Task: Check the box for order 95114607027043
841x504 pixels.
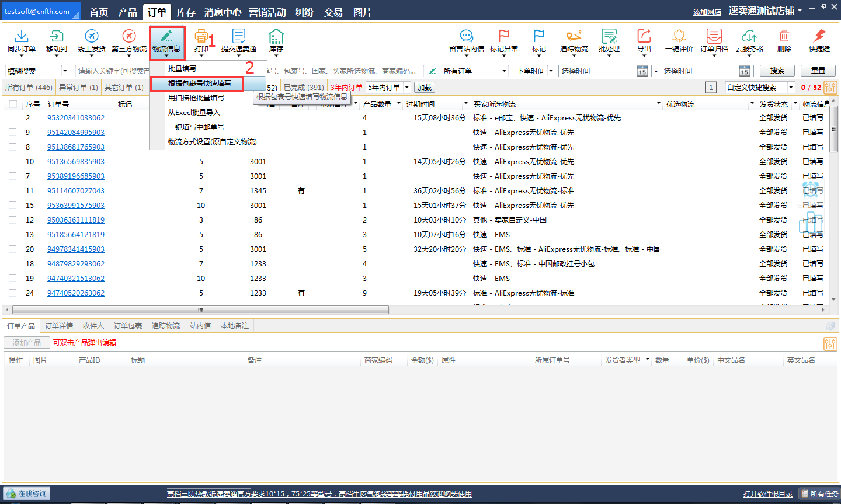Action: [x=13, y=191]
